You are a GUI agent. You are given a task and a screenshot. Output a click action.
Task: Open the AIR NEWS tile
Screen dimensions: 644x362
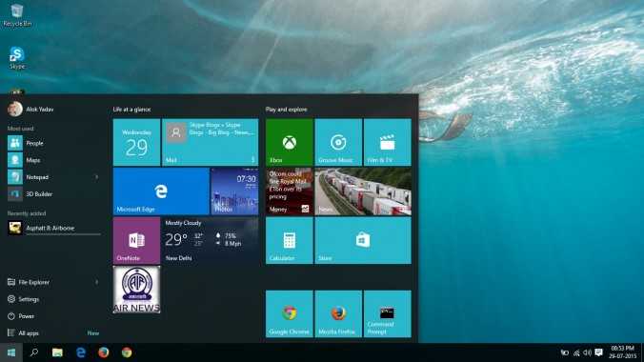(136, 290)
